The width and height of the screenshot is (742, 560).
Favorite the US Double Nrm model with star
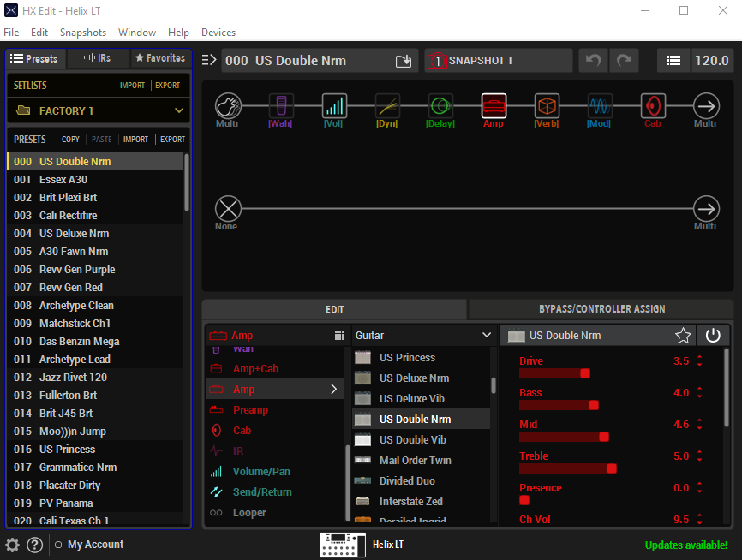(x=683, y=336)
